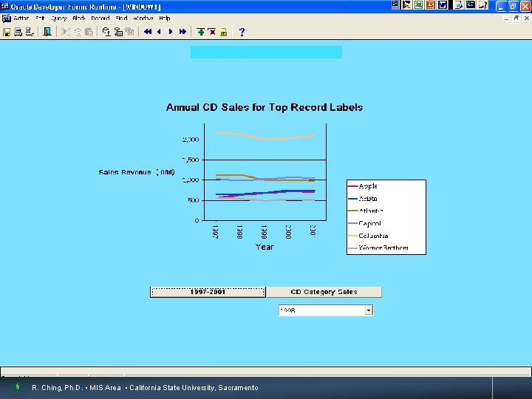This screenshot has height=399, width=532.
Task: Click the Cut scissors icon
Action: coord(65,32)
